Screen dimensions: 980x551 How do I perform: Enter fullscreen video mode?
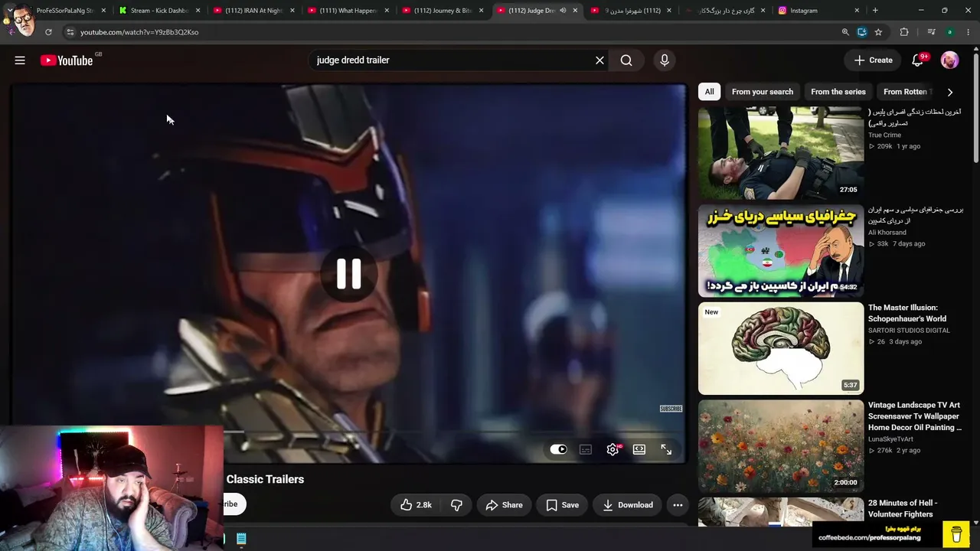click(x=666, y=449)
